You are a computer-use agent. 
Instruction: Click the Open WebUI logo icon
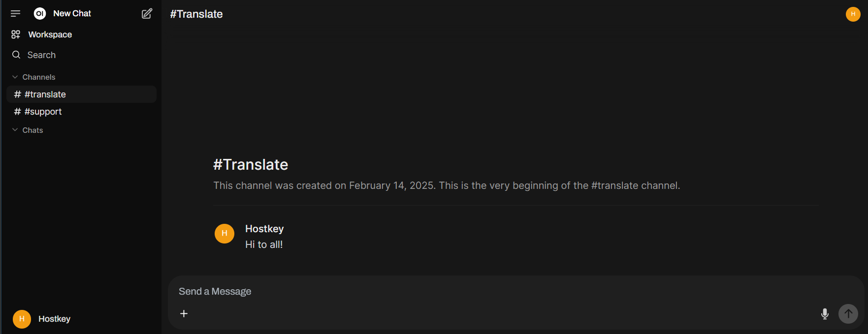(x=40, y=14)
